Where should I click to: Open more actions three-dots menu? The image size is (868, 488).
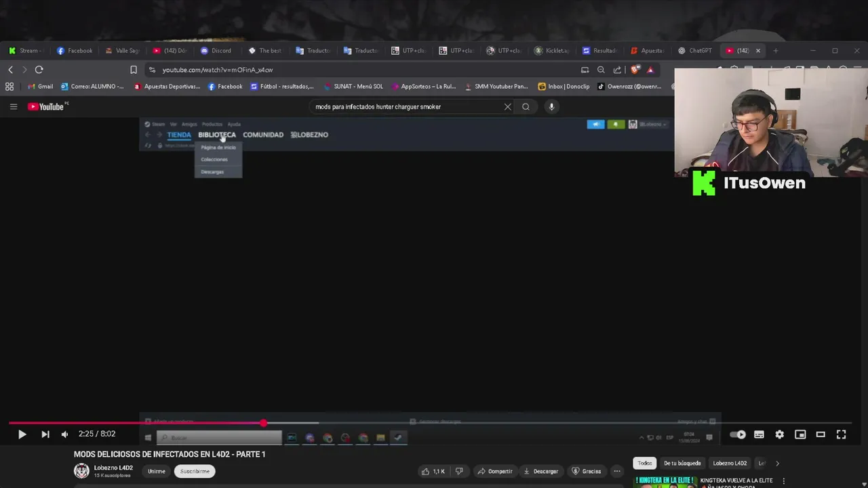tap(617, 471)
